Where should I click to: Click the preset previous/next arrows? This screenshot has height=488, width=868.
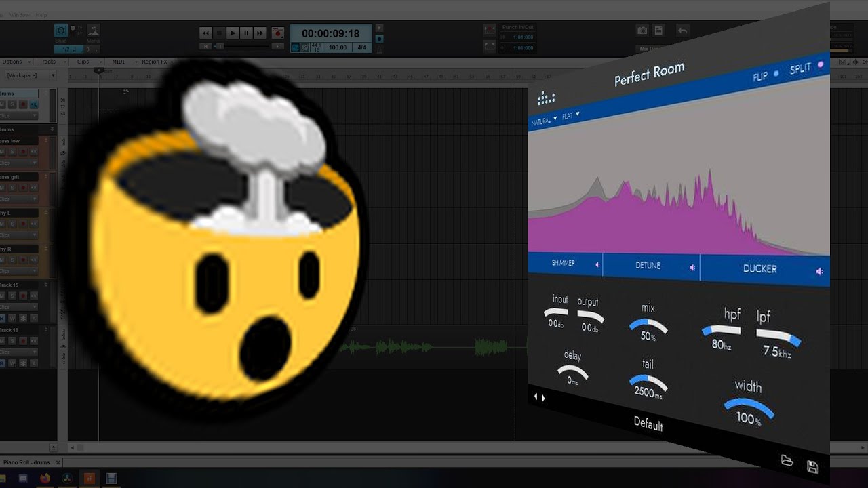[x=539, y=397]
